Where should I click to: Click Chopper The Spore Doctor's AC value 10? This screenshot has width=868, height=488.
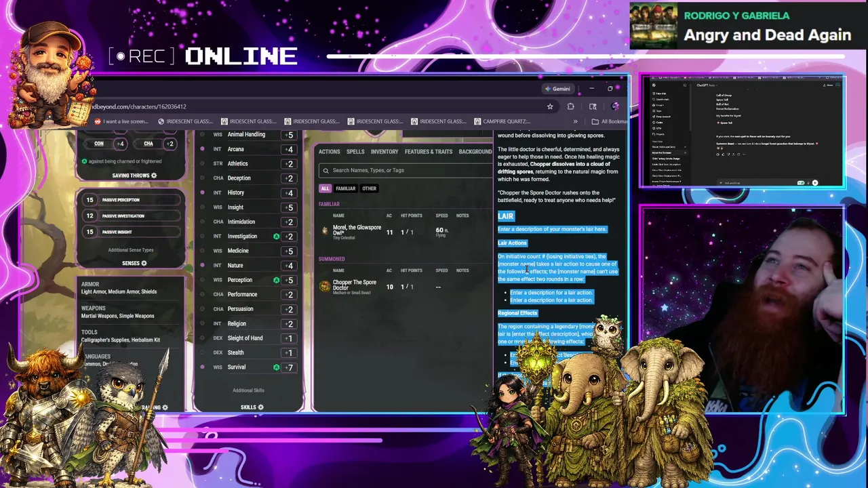[x=389, y=287]
